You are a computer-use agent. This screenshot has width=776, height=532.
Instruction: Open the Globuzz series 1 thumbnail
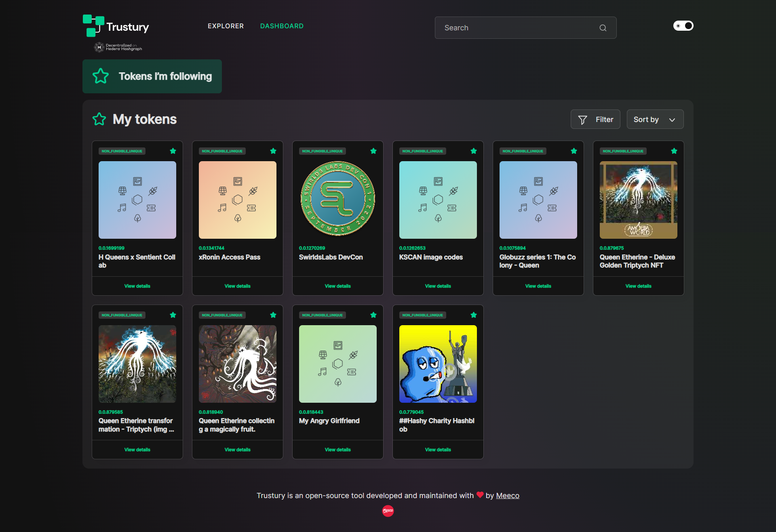[538, 200]
